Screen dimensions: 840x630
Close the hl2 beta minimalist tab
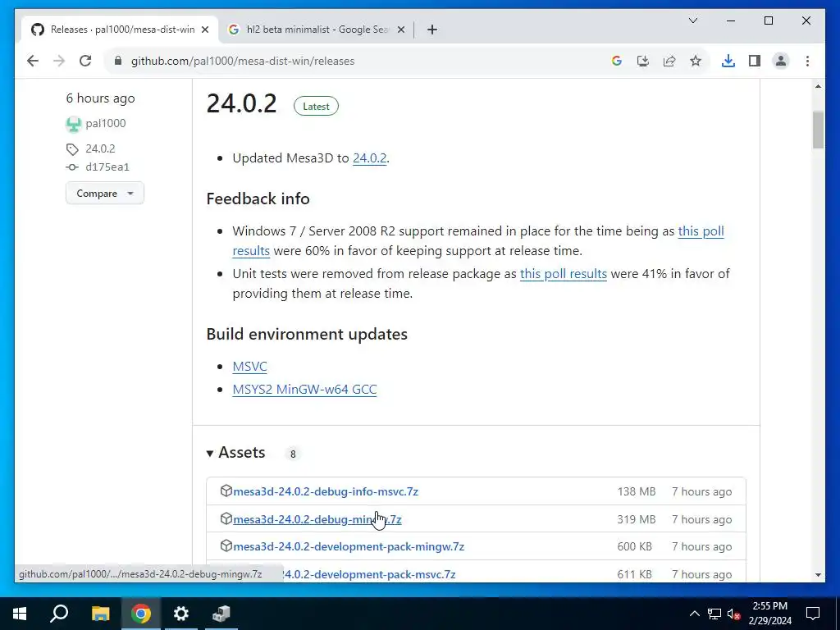pos(400,30)
